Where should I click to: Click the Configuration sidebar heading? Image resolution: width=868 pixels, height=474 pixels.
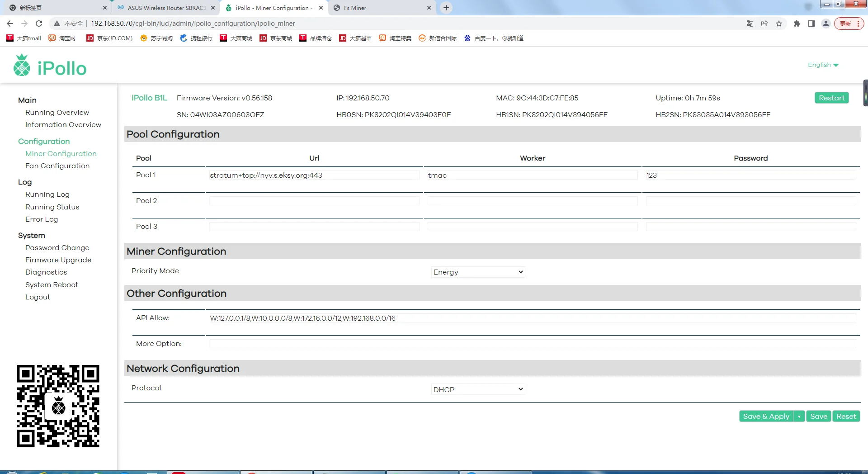coord(44,142)
